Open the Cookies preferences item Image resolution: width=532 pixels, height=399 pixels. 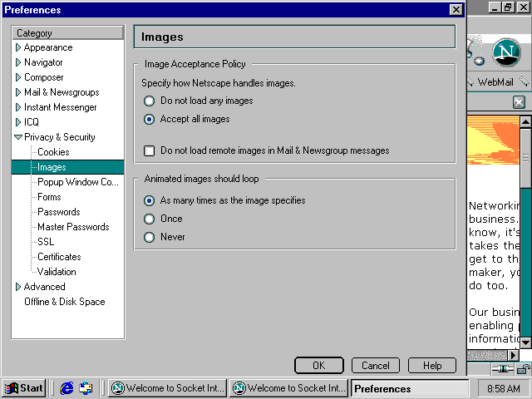pyautogui.click(x=53, y=152)
